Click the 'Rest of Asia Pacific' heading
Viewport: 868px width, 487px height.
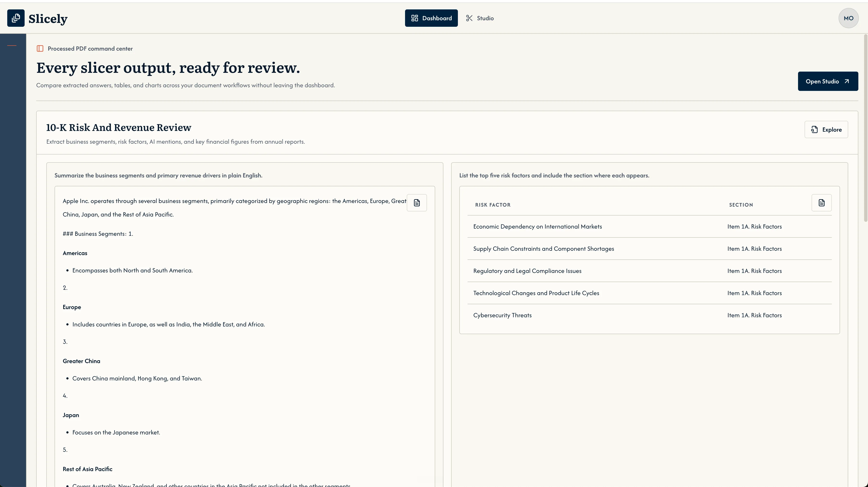pyautogui.click(x=87, y=469)
